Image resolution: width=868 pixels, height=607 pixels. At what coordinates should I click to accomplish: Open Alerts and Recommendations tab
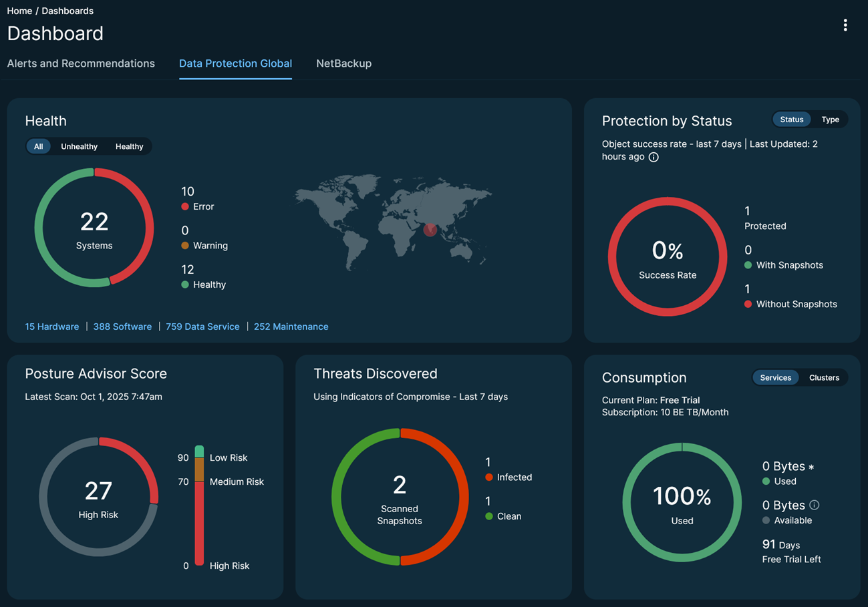coord(81,63)
